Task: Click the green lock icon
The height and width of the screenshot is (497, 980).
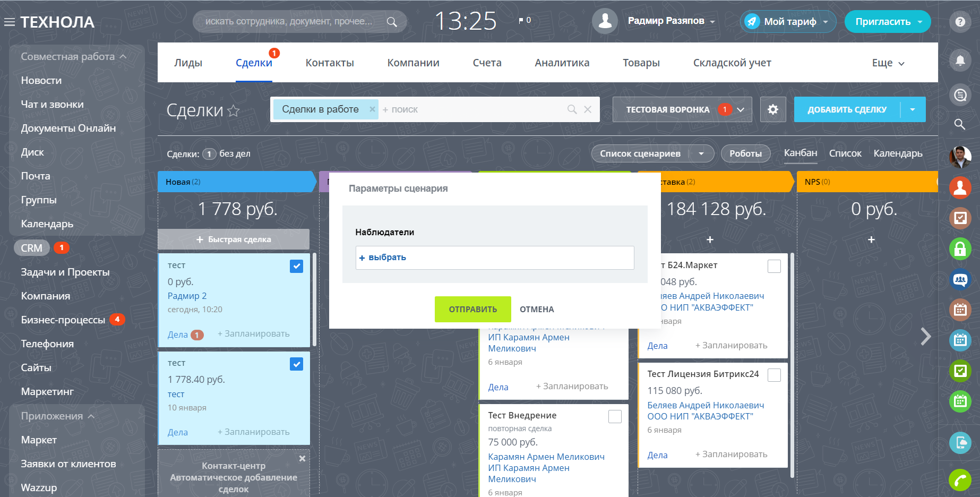Action: [960, 248]
